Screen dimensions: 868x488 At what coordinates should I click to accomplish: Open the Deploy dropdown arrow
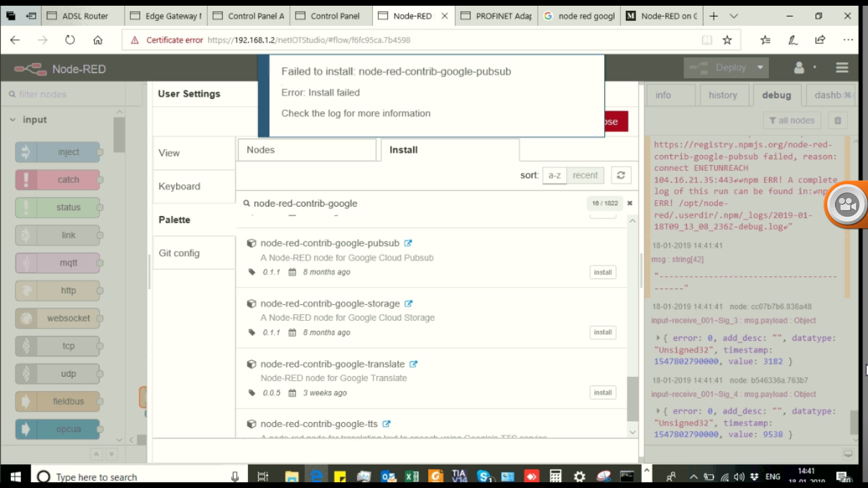point(760,68)
